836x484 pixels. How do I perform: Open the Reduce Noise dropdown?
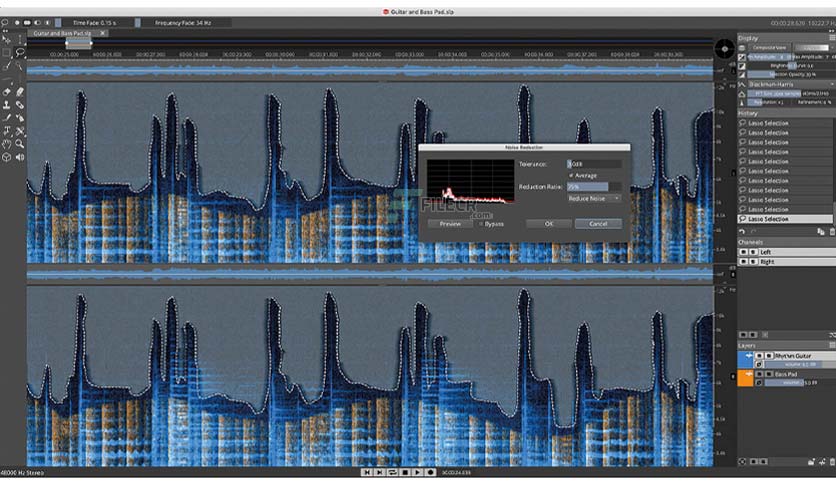coord(594,198)
